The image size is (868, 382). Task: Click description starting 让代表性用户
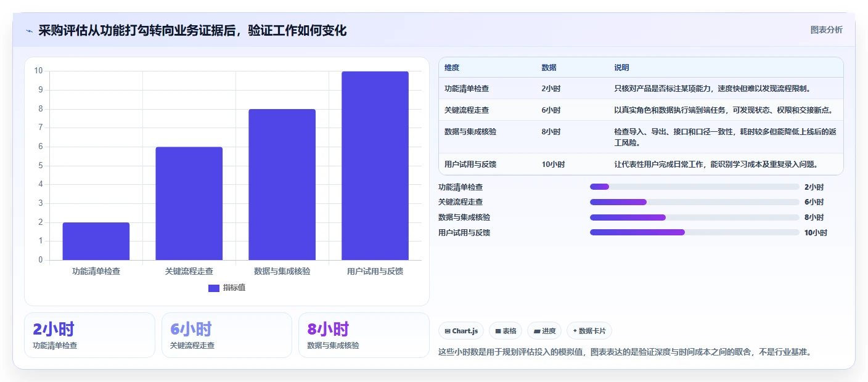pyautogui.click(x=716, y=165)
